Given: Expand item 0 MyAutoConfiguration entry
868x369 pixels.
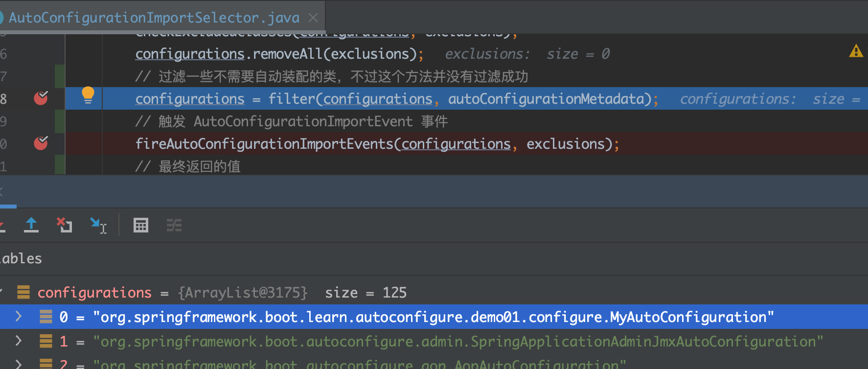Looking at the screenshot, I should [x=19, y=316].
